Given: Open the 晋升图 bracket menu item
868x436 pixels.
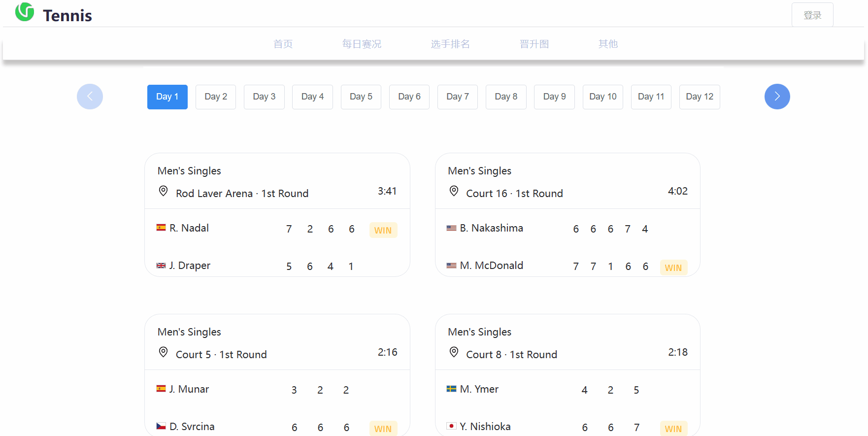Looking at the screenshot, I should pos(534,44).
